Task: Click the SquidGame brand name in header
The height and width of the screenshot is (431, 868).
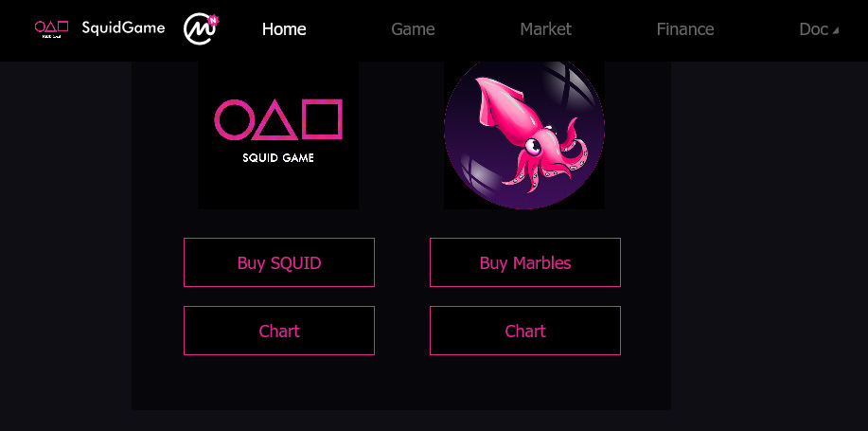Action: 123,27
